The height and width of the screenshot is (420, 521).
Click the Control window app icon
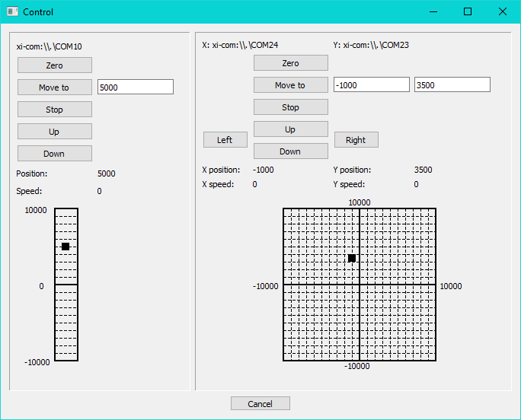(12, 11)
